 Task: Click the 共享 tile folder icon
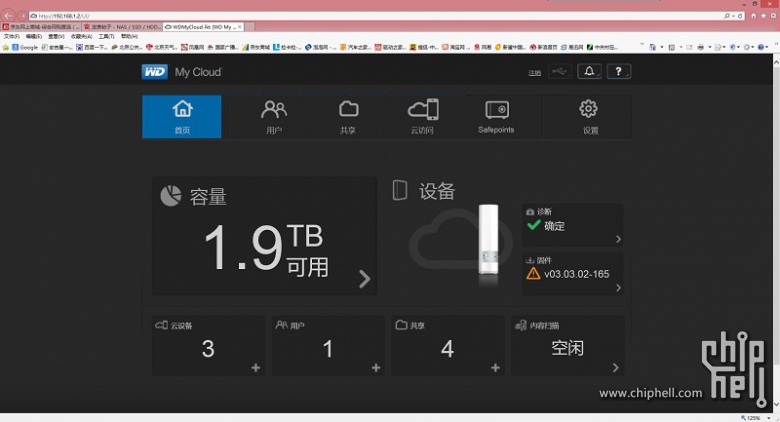[x=401, y=325]
